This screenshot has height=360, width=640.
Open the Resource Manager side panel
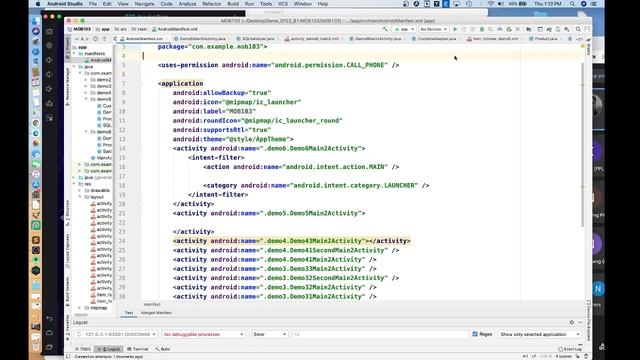pyautogui.click(x=68, y=87)
